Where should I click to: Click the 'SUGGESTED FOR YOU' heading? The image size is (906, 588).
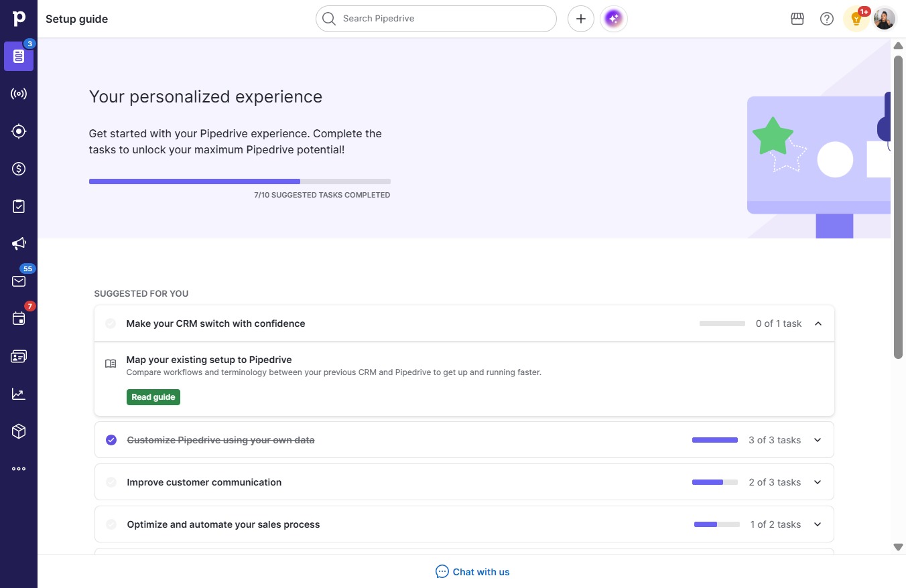tap(141, 293)
